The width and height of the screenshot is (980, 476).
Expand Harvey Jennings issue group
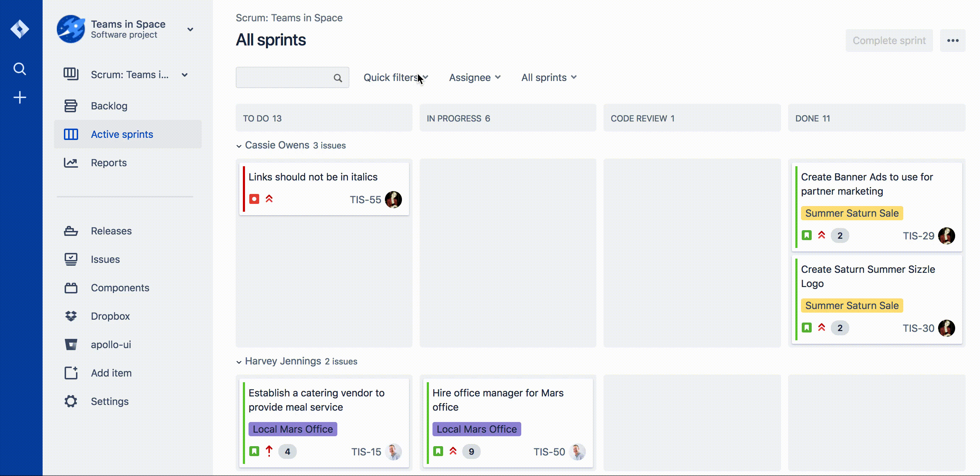(239, 361)
